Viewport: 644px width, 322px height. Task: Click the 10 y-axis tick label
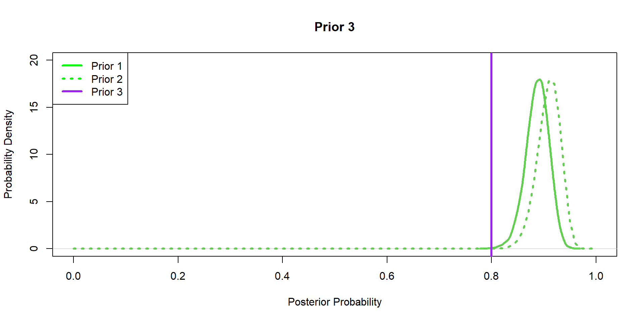click(x=34, y=154)
